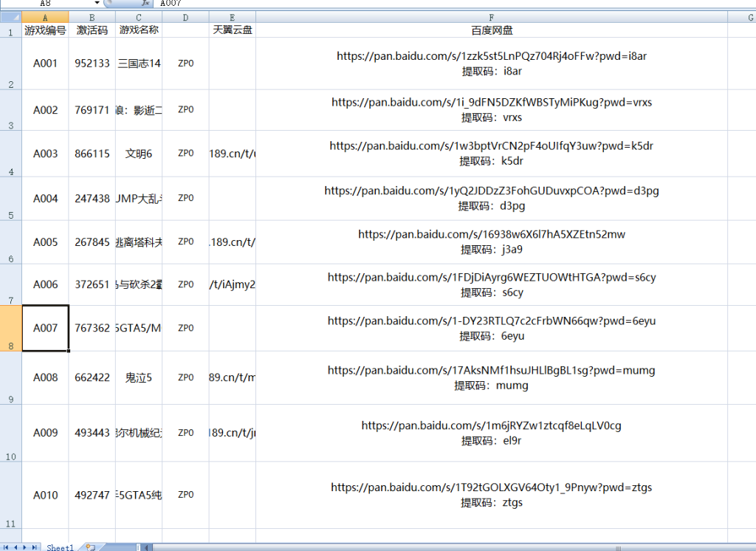
Task: Click activation code 372651
Action: (x=92, y=284)
